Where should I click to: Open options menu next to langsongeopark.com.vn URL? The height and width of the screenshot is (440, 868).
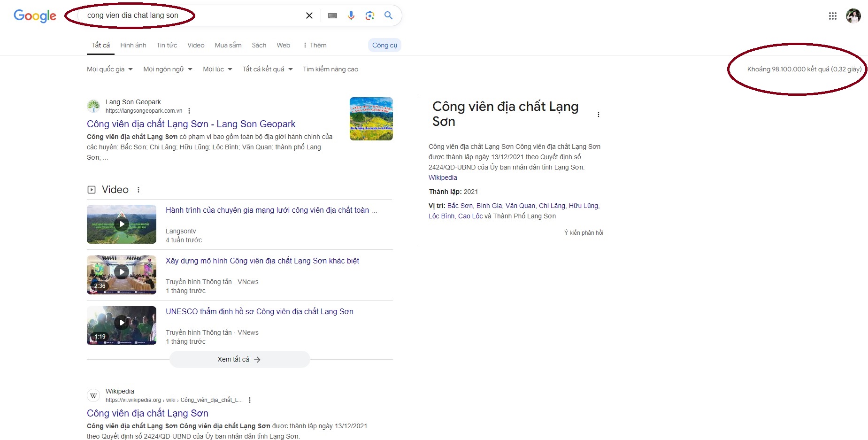click(189, 111)
